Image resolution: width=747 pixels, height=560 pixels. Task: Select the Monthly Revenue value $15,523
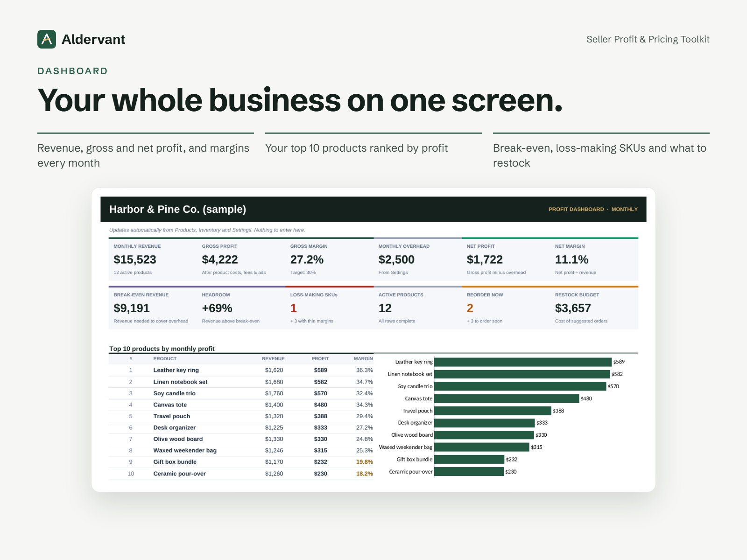tap(135, 259)
